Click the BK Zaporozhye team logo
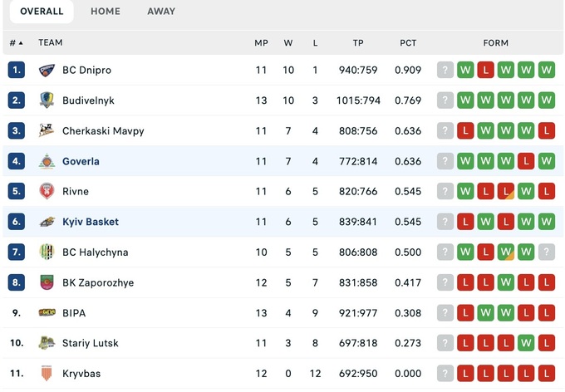Viewport: 565px width, 392px height. [x=47, y=282]
